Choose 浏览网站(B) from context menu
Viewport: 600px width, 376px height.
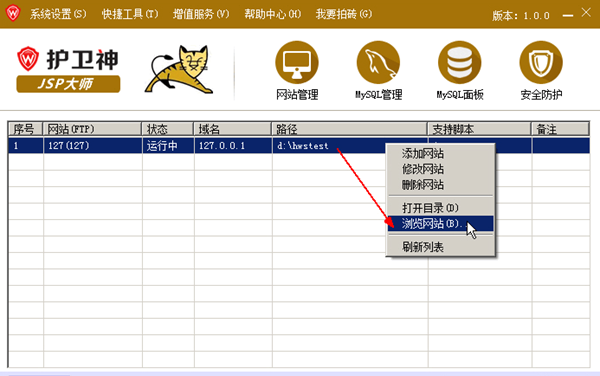[440, 223]
